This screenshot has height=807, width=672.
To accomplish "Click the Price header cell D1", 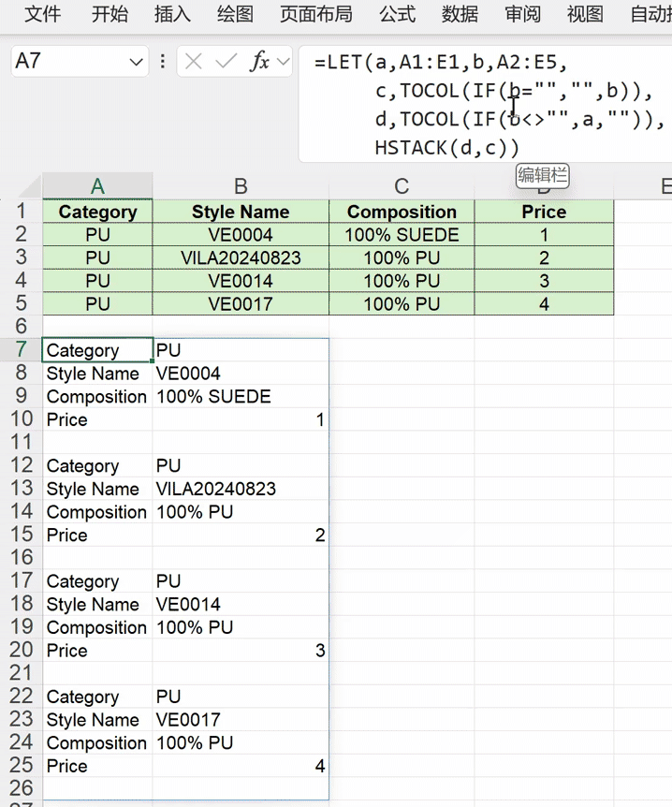I will (544, 212).
